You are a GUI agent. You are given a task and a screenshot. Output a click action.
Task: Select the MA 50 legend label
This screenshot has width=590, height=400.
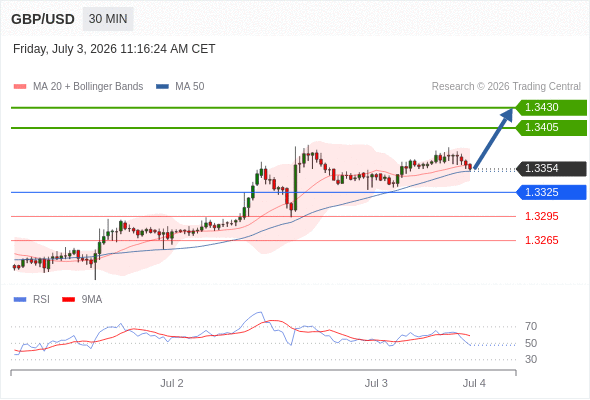[190, 87]
